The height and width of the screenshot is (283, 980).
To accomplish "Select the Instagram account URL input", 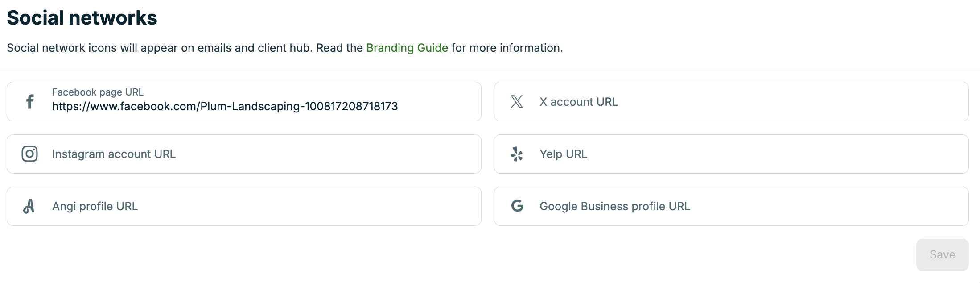I will pos(244,154).
